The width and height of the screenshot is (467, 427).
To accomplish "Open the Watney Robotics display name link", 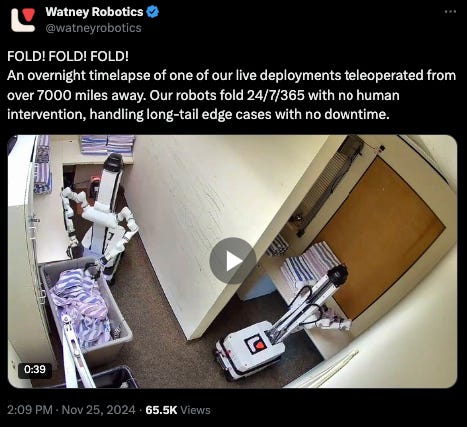I will pos(94,12).
